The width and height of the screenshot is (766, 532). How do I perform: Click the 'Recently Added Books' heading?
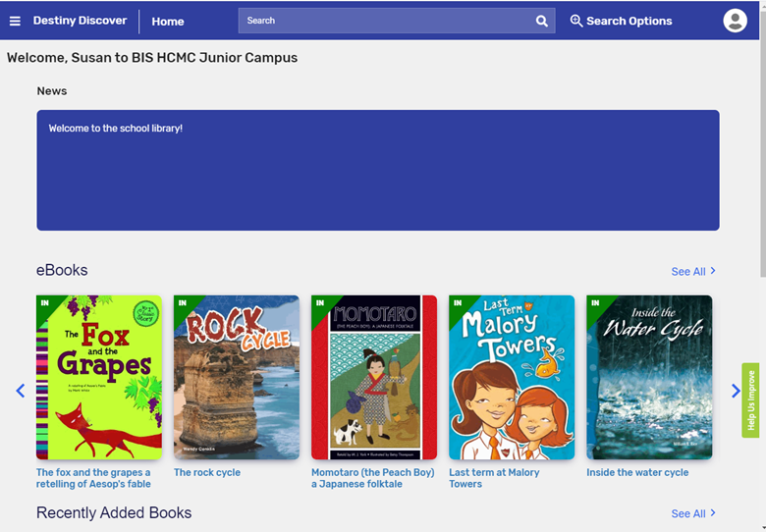[114, 513]
